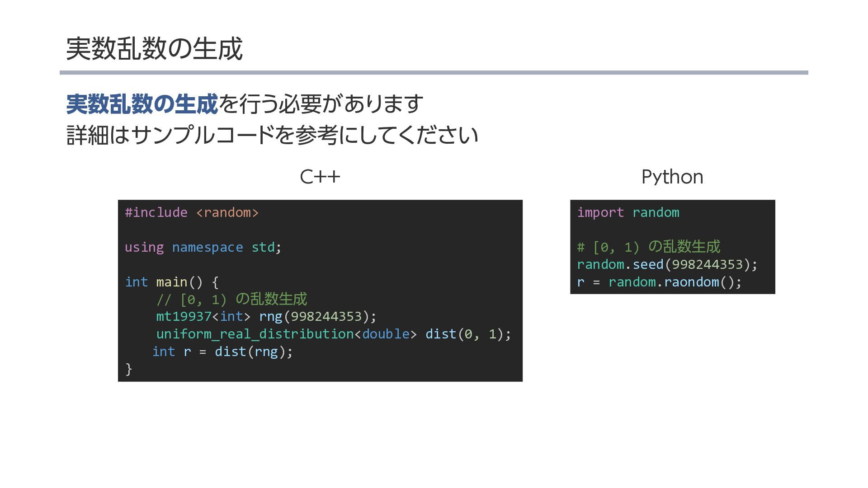This screenshot has width=868, height=488.
Task: Click the int r = dist(rng) line
Action: click(222, 352)
